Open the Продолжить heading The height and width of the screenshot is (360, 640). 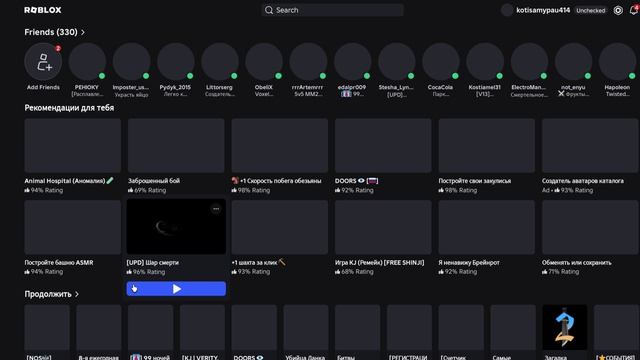coord(48,294)
